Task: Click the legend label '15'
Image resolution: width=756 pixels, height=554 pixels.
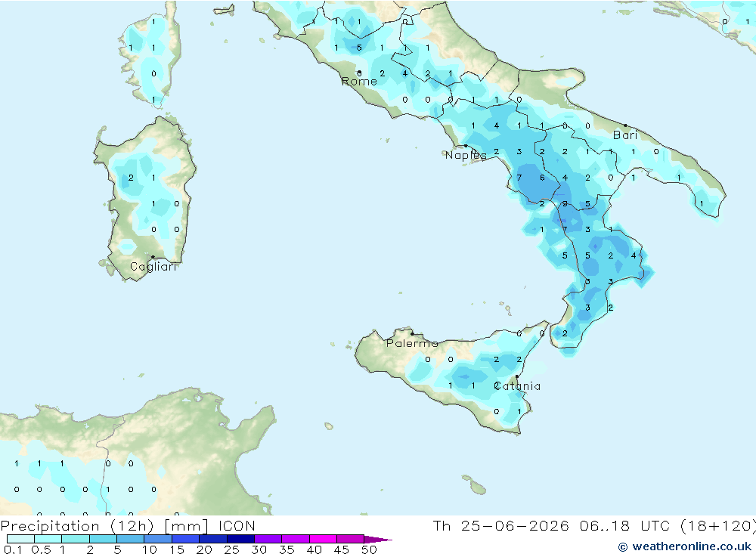Action: pos(177,549)
